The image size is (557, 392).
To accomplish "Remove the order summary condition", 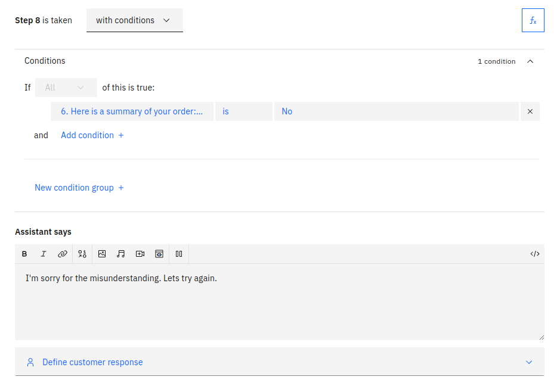I will tap(530, 111).
